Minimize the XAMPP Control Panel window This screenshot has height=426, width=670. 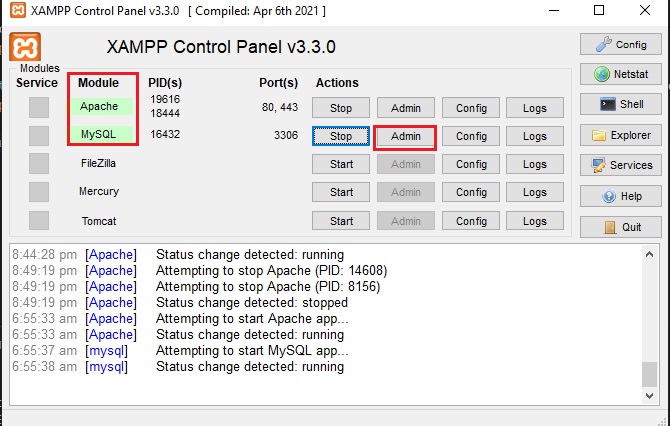coord(554,10)
